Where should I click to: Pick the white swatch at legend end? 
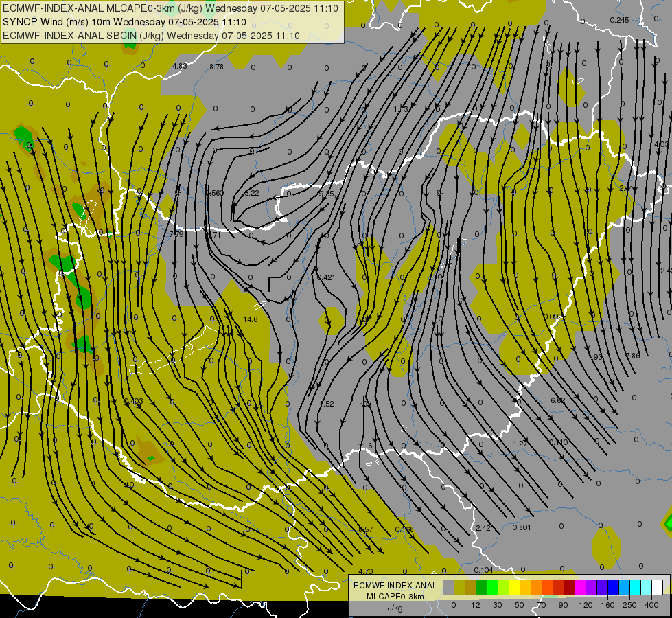pyautogui.click(x=657, y=588)
